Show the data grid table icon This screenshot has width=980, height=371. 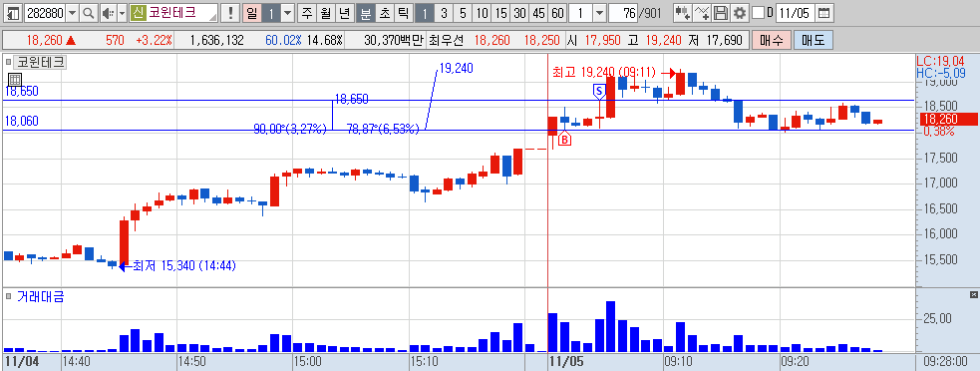click(15, 80)
